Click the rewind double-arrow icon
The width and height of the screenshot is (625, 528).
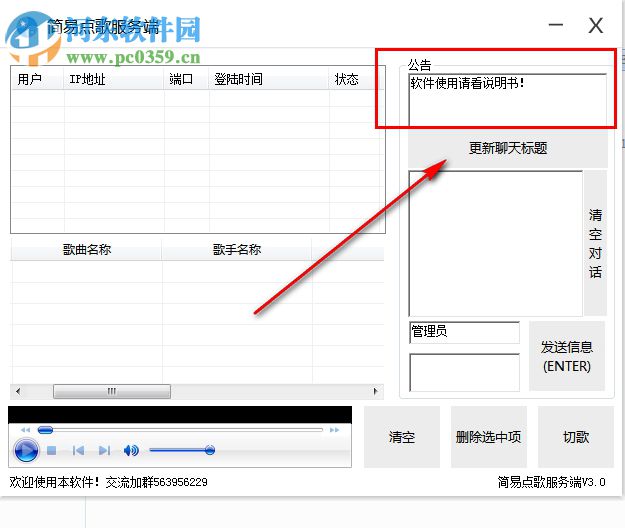coord(26,430)
